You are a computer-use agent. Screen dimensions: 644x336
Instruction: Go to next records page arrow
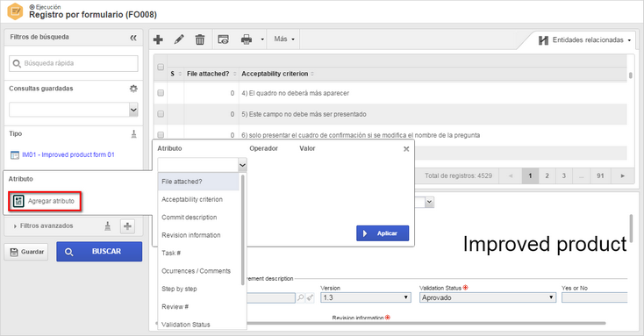pyautogui.click(x=623, y=175)
